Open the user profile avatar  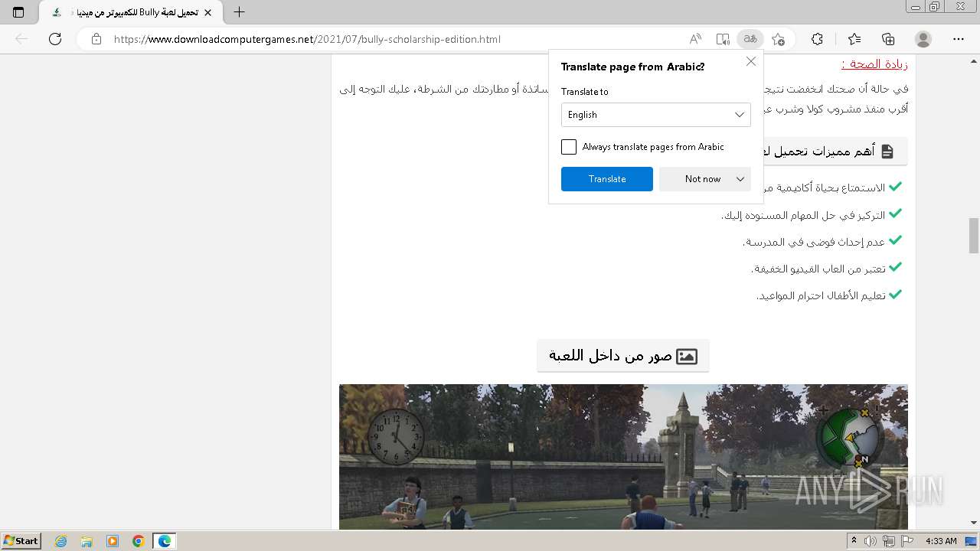click(923, 39)
